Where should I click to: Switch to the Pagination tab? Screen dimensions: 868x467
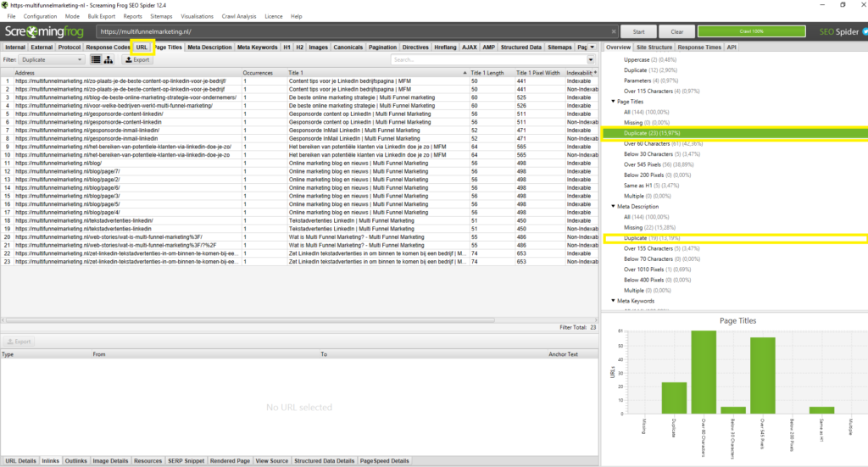[382, 47]
